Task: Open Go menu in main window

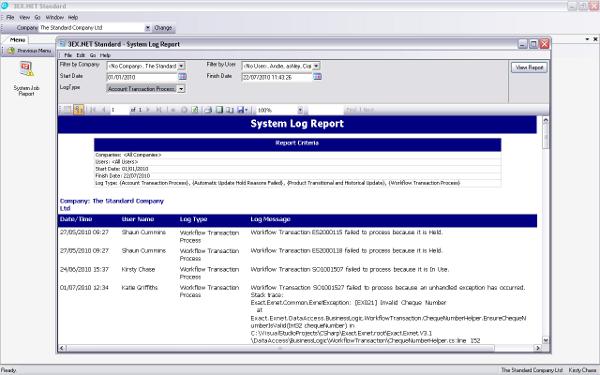Action: [38, 17]
